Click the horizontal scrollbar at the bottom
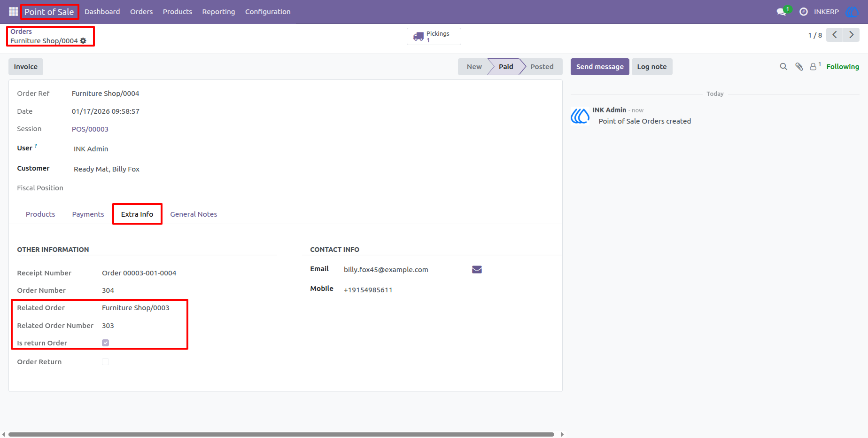Screen dimensions: 868x438 click(x=281, y=434)
